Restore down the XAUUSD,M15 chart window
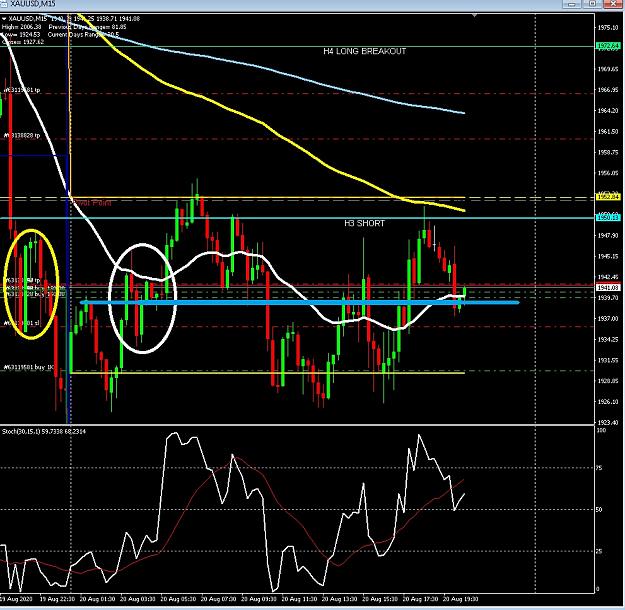This screenshot has height=610, width=625. (x=592, y=4)
